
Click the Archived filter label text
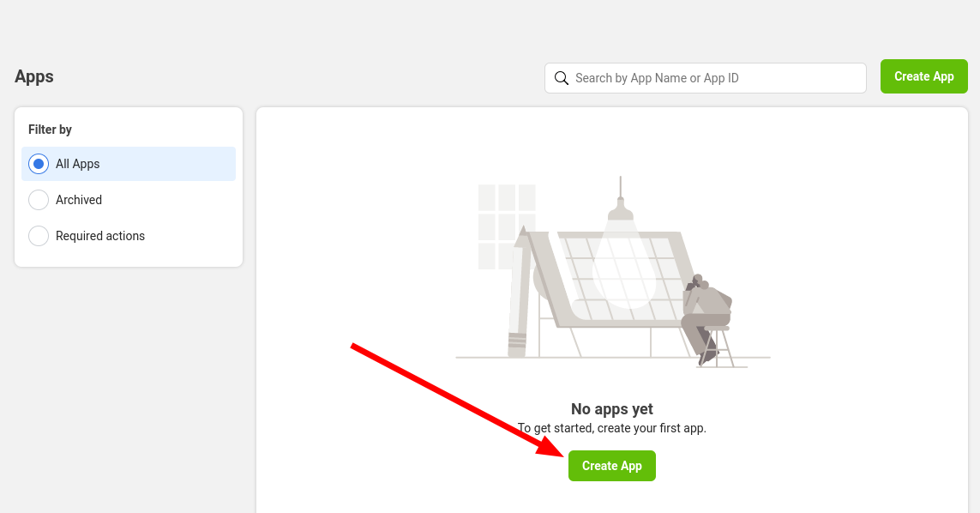coord(79,200)
